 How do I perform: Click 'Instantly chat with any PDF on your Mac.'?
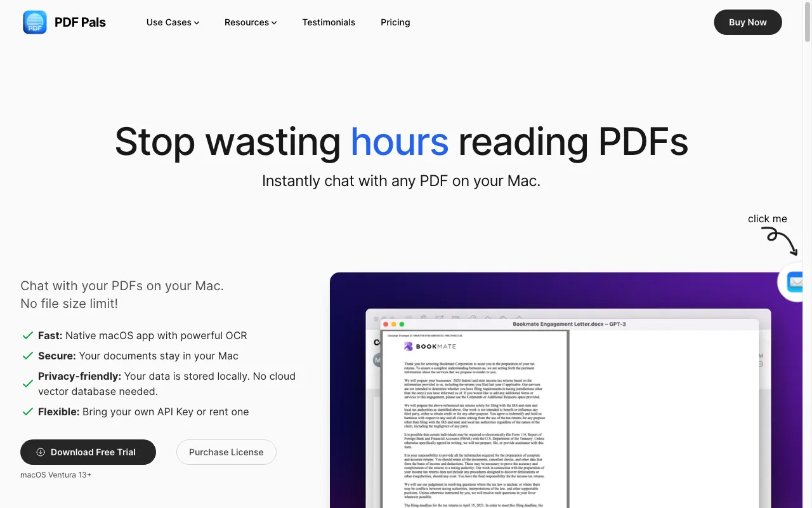(x=402, y=181)
